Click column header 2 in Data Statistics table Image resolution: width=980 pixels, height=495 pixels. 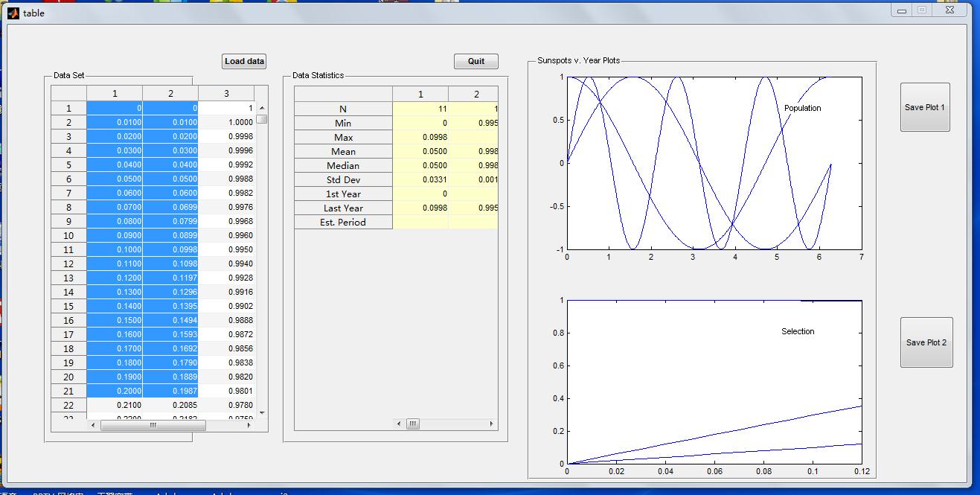point(473,94)
